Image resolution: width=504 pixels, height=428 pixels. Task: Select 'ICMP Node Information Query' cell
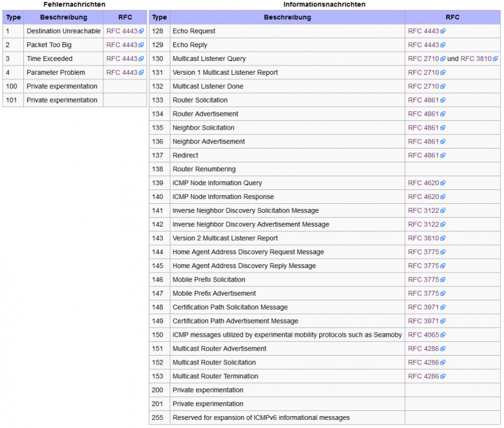click(x=287, y=183)
